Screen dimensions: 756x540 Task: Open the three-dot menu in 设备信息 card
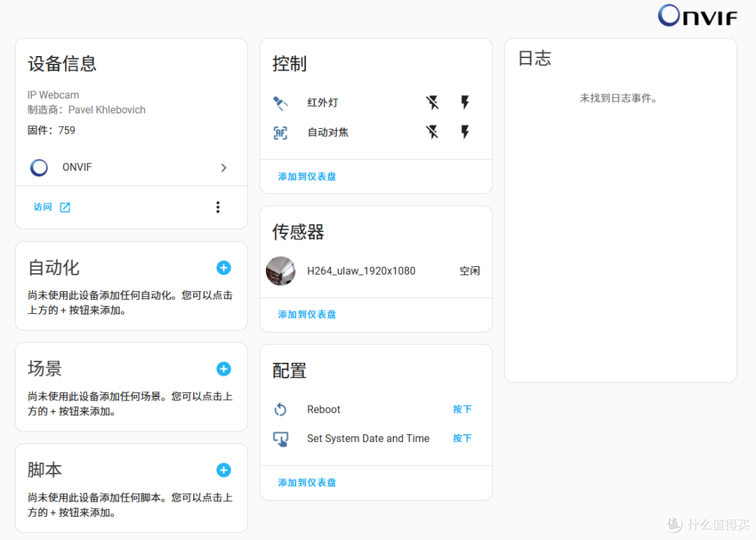tap(218, 207)
